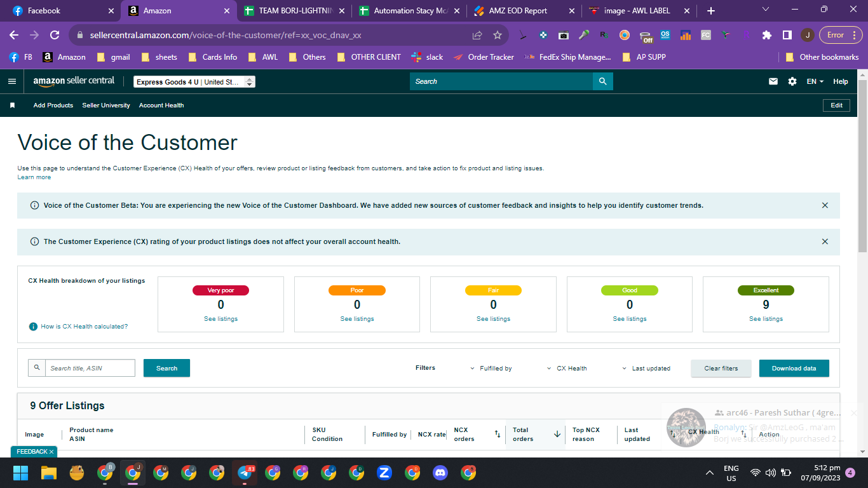Focus the Seller Central top search box

pyautogui.click(x=501, y=81)
